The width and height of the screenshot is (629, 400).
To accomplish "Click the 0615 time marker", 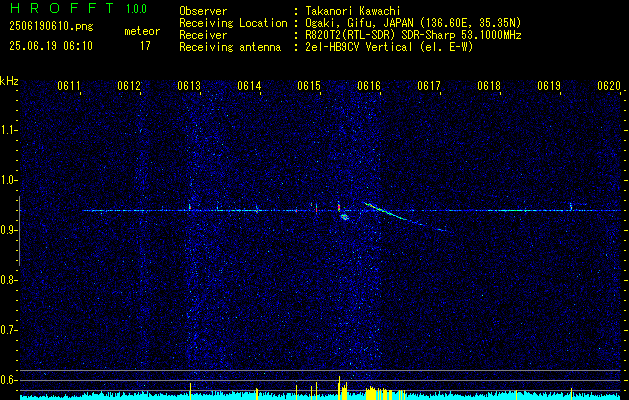I will (x=309, y=86).
